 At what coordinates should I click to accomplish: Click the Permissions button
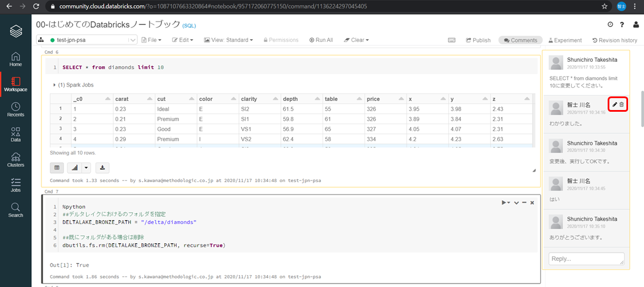point(281,40)
